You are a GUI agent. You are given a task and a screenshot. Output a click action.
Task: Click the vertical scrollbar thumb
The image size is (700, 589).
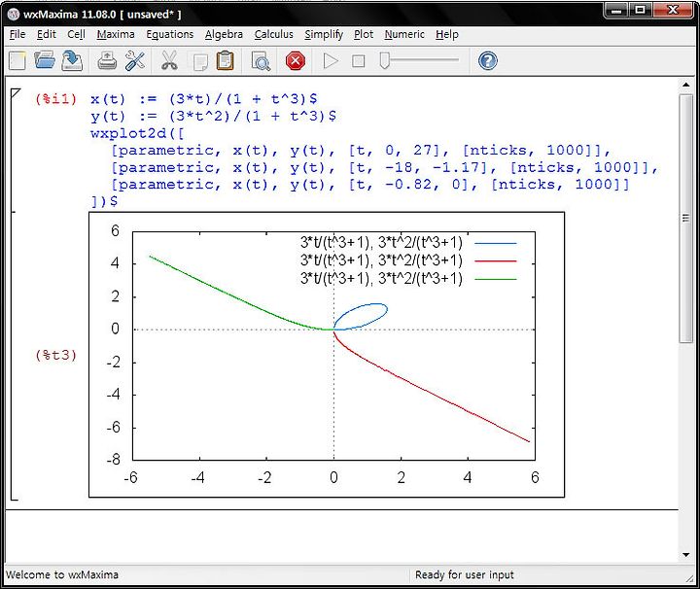coord(685,219)
